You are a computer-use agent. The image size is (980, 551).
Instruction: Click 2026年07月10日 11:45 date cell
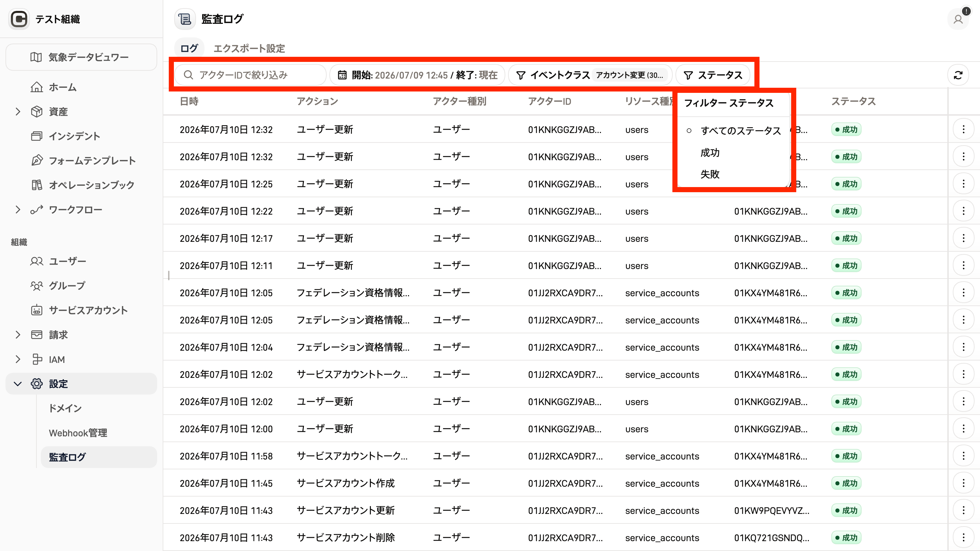[226, 483]
